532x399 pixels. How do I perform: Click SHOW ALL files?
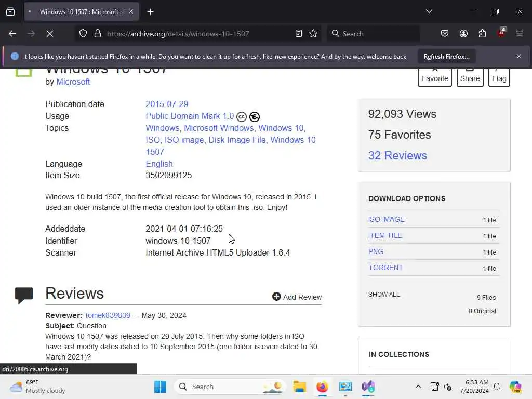tap(384, 295)
